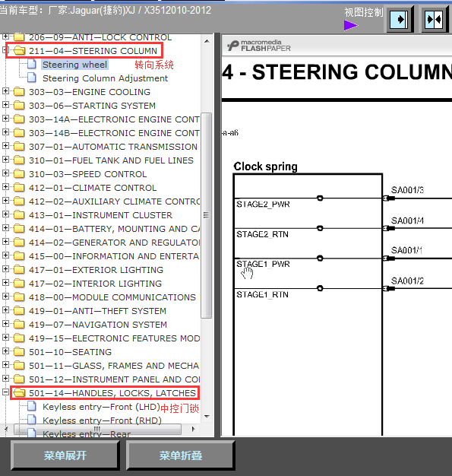Click open-folder icon of 211—04—STEERING COLUMN
This screenshot has height=476, width=452.
click(x=20, y=51)
